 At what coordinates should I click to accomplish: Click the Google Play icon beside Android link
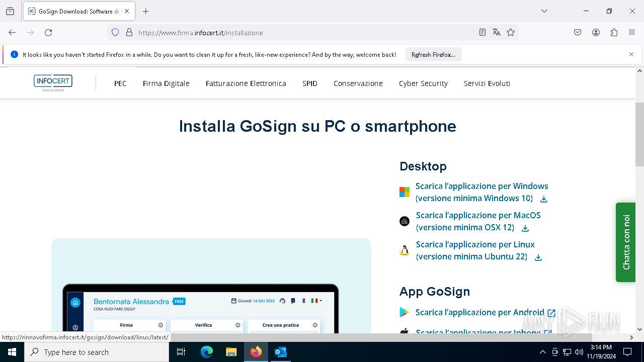(405, 312)
